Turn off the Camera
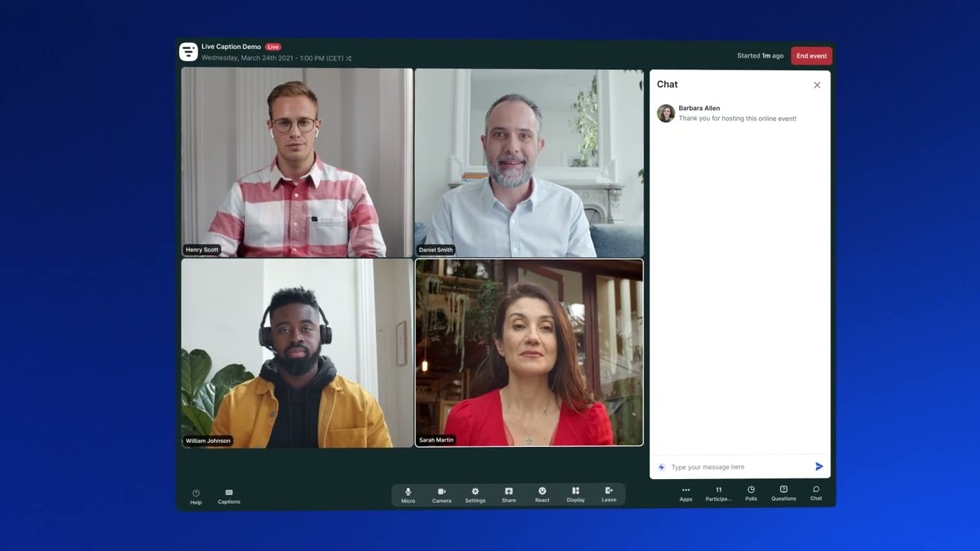This screenshot has height=551, width=980. click(x=442, y=495)
